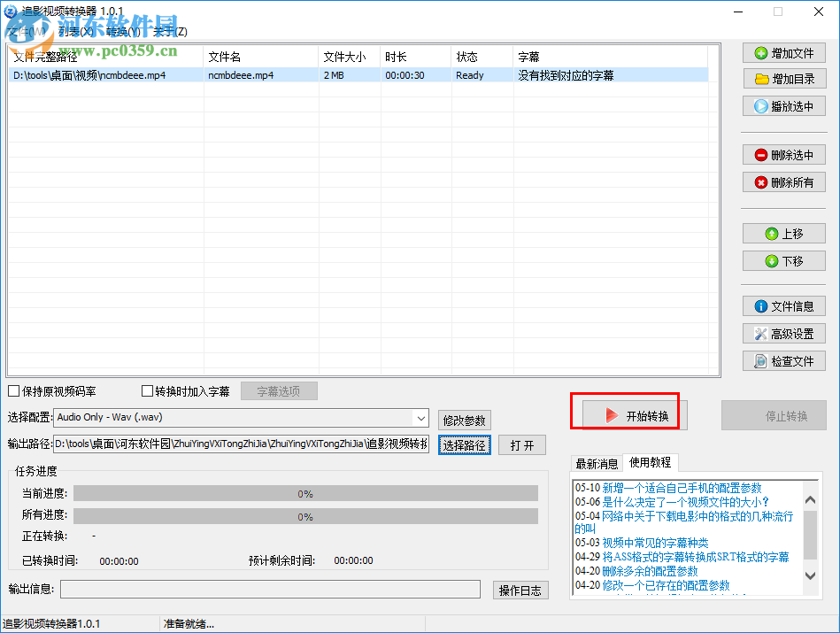Click the news list scroll down arrow
Viewport: 840px width, 633px height.
coord(810,575)
